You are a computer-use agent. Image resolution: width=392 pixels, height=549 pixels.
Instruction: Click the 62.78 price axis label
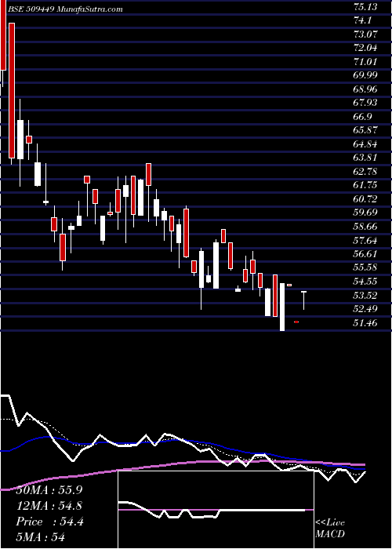pos(365,172)
